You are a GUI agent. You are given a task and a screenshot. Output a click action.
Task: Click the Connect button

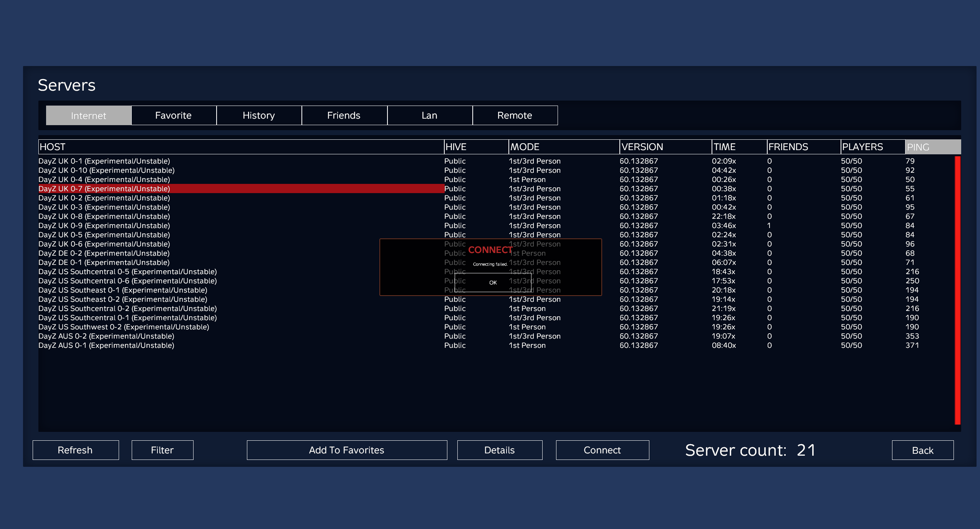[603, 450]
